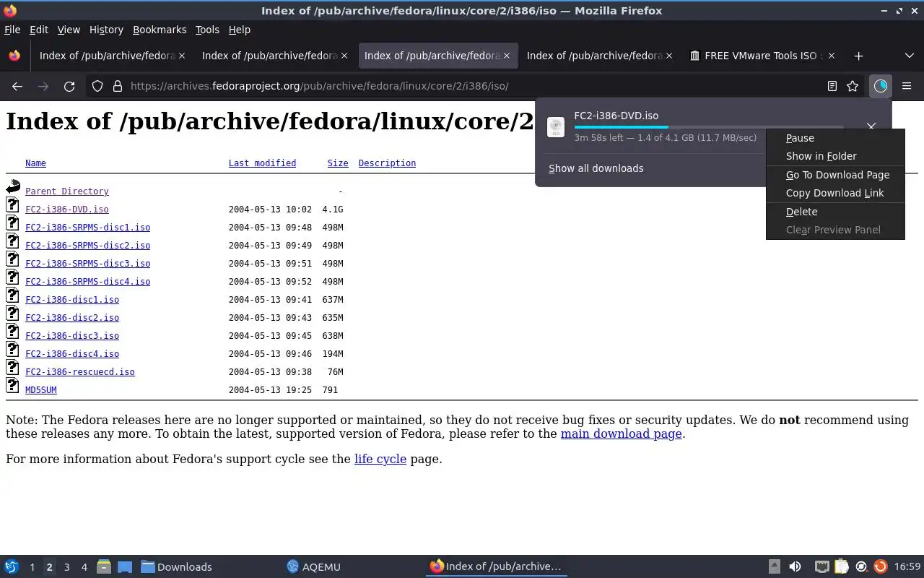Open the MD5SUM link

[x=41, y=390]
